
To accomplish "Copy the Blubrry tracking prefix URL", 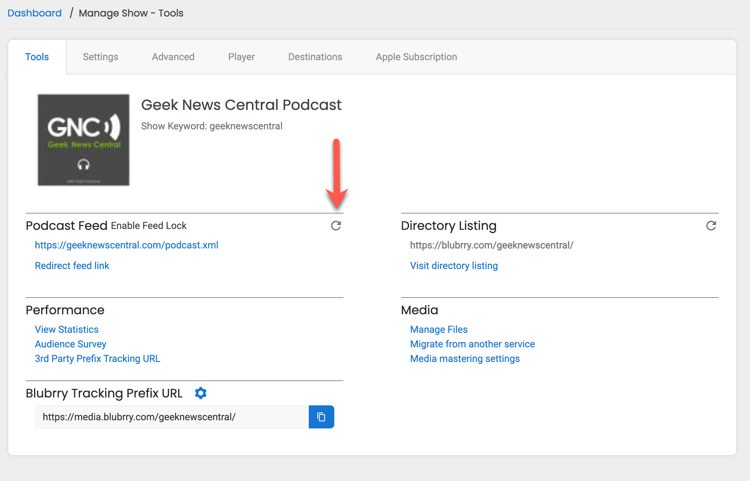I will [x=321, y=417].
